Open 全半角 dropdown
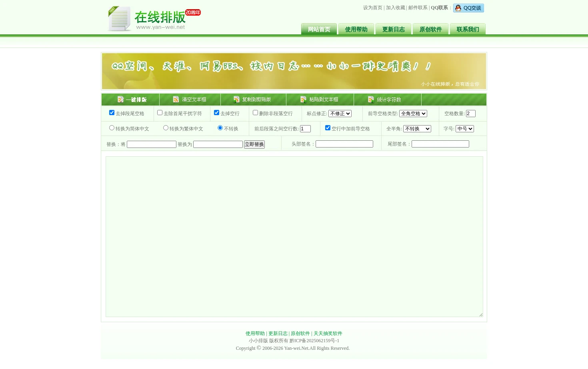The image size is (588, 369). (x=417, y=129)
